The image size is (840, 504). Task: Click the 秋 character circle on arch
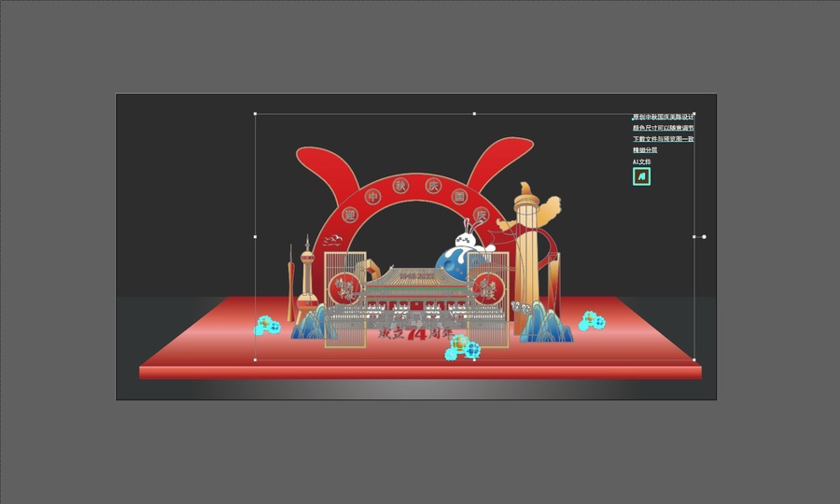(400, 186)
